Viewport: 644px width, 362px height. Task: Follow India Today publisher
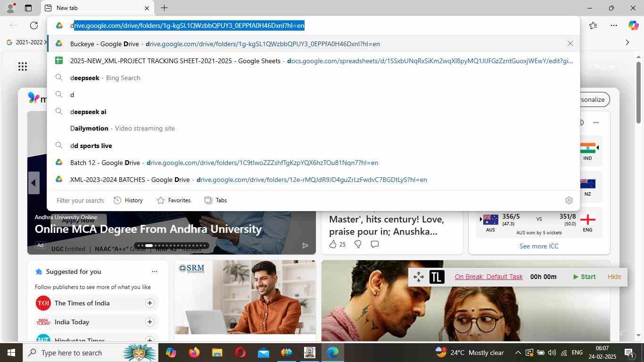pos(149,322)
